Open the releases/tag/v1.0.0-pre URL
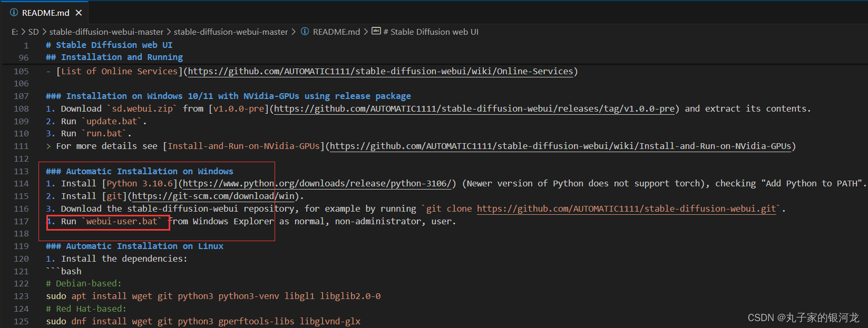The height and width of the screenshot is (328, 868). [x=474, y=108]
